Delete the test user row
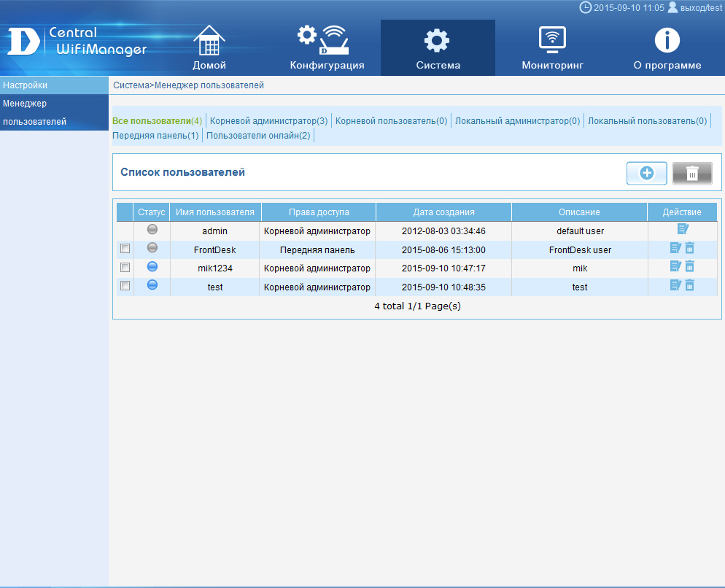Viewport: 725px width, 588px height. pos(689,286)
